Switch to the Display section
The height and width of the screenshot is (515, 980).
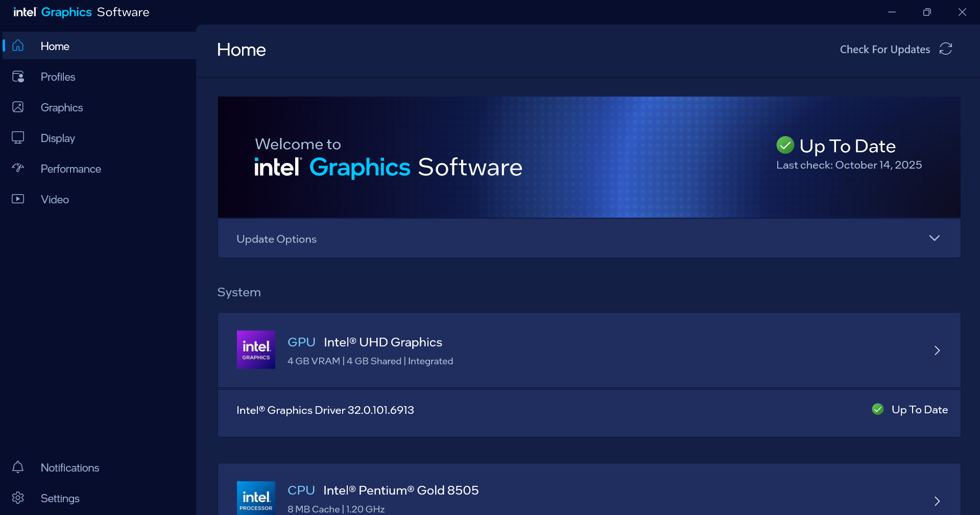[x=99, y=138]
